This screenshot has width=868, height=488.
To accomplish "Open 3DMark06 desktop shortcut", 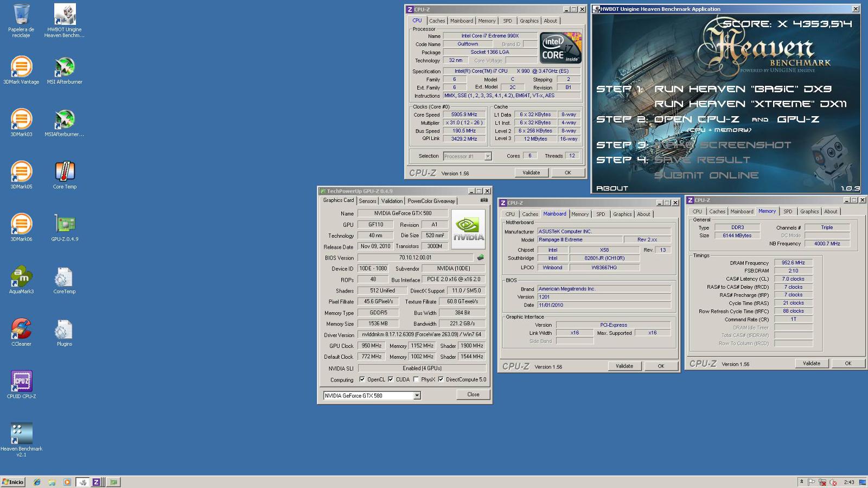I will [x=21, y=227].
